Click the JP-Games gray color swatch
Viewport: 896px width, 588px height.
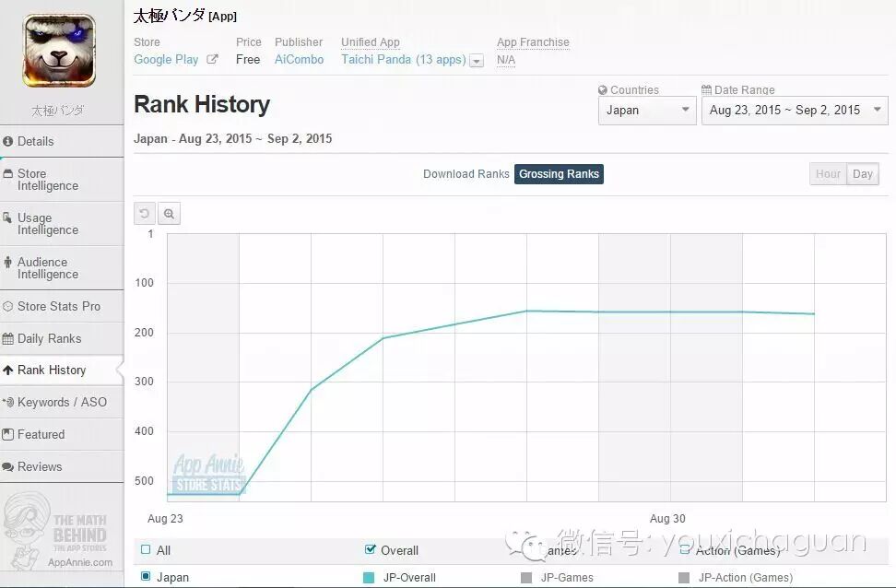pyautogui.click(x=526, y=578)
